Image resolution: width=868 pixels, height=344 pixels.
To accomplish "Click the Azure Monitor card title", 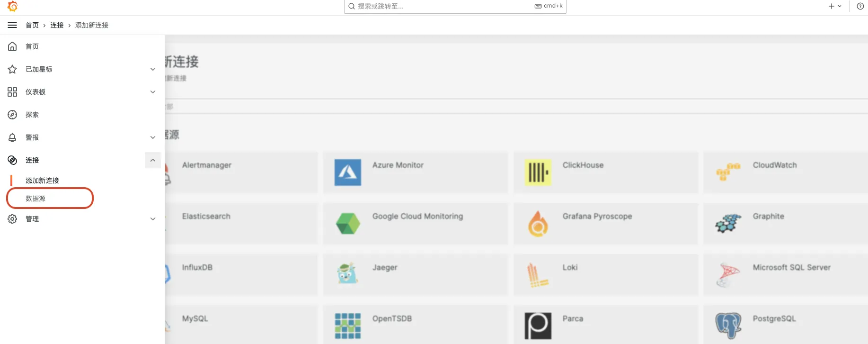I will coord(398,165).
